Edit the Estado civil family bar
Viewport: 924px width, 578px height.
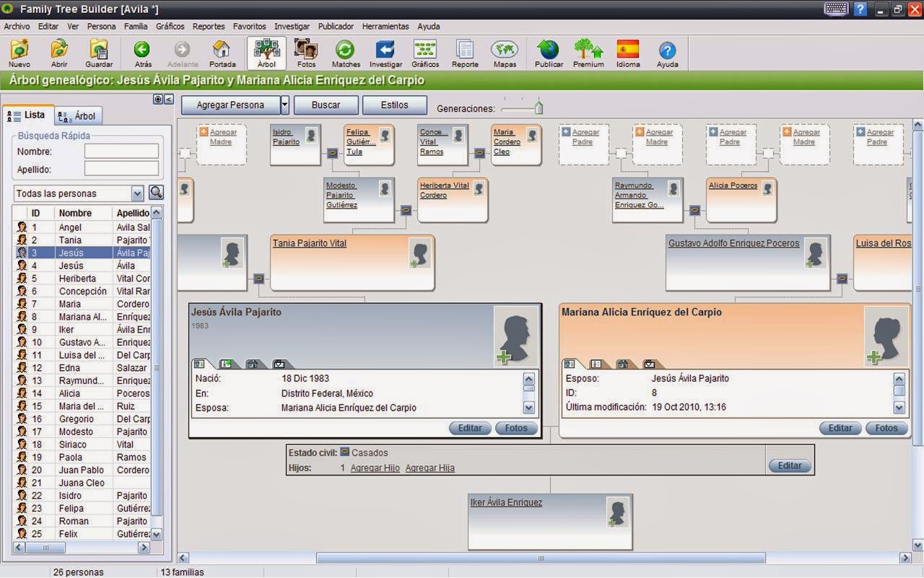tap(790, 465)
